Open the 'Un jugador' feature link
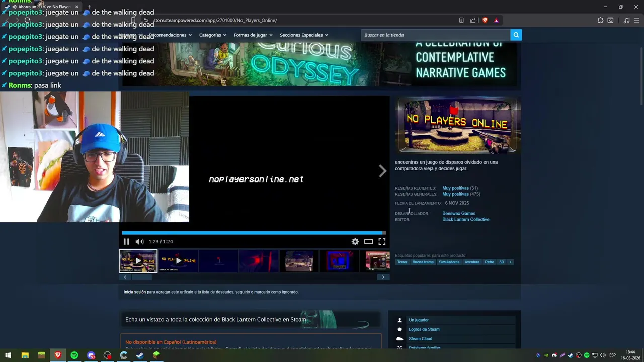 pyautogui.click(x=419, y=320)
